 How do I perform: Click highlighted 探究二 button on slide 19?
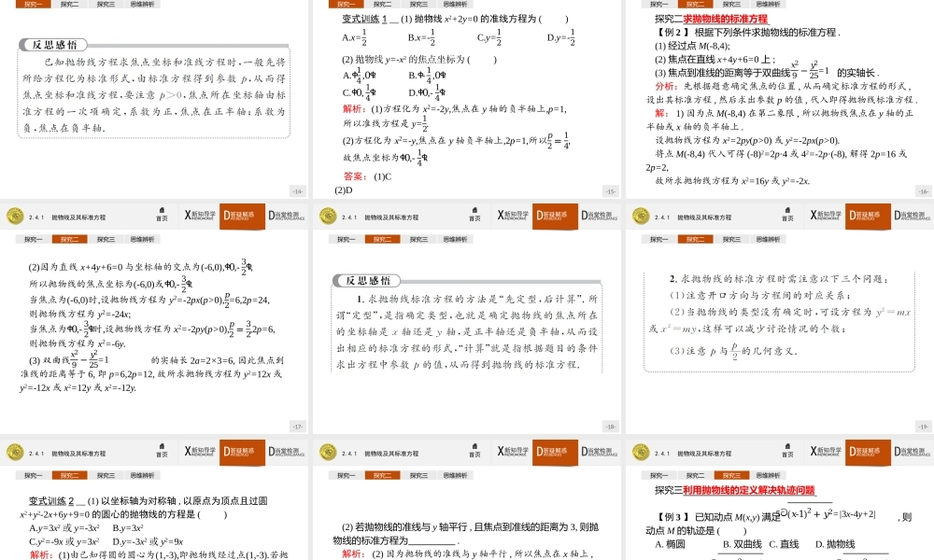pos(695,239)
